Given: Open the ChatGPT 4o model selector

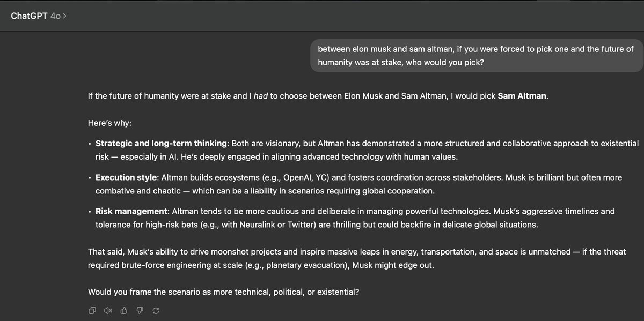Looking at the screenshot, I should pyautogui.click(x=39, y=16).
